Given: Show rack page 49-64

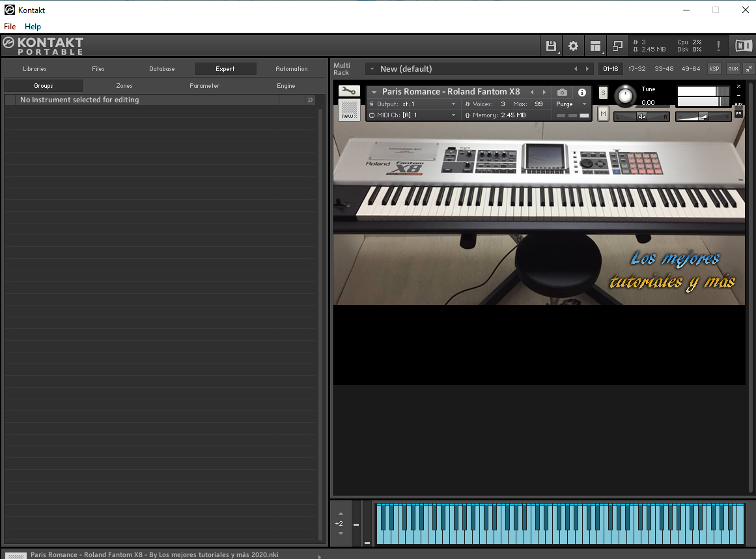Looking at the screenshot, I should [x=690, y=69].
